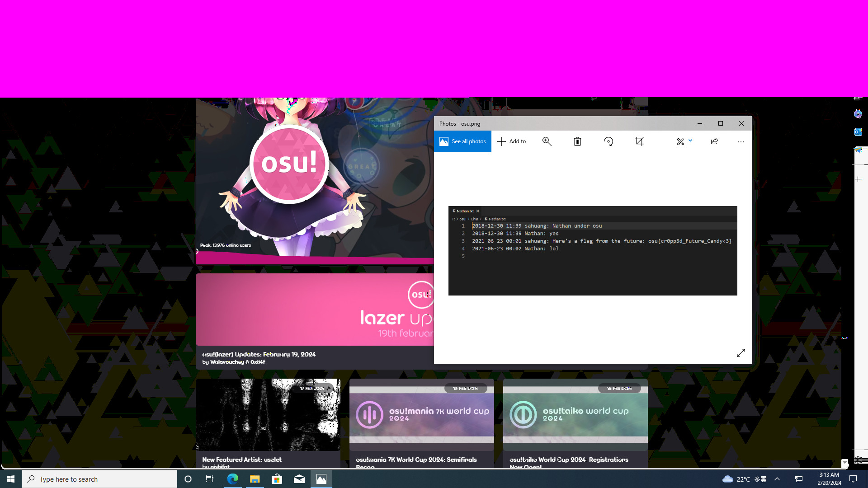Open New Featured Artist: uselet article

[x=242, y=460]
